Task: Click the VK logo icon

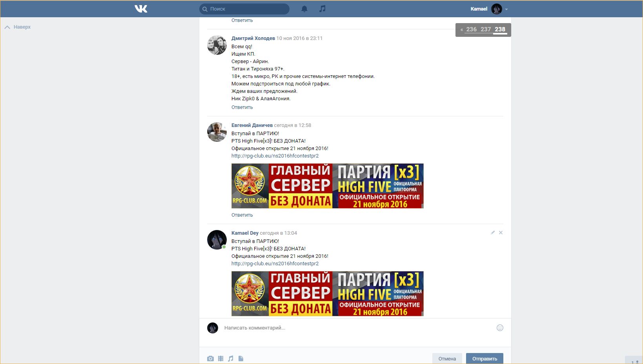Action: [141, 9]
